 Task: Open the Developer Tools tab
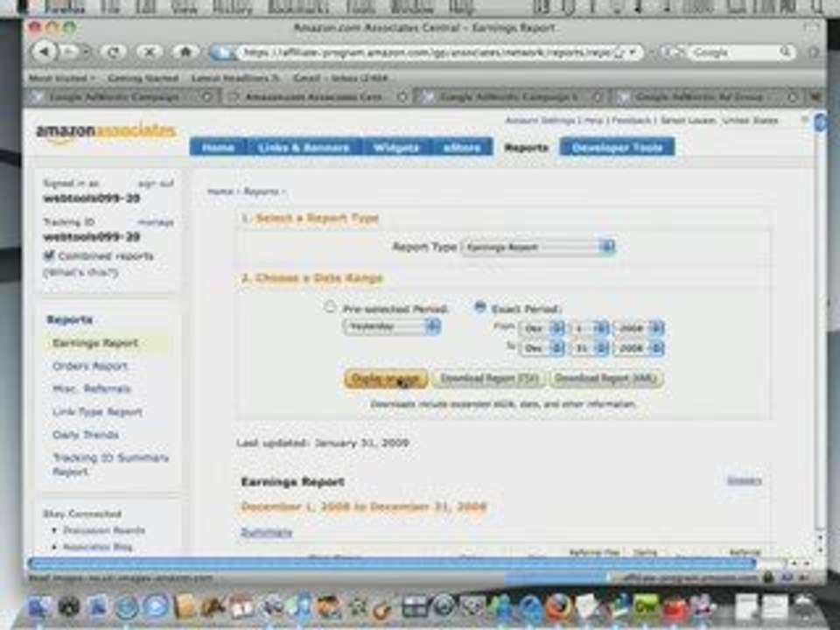tap(617, 147)
